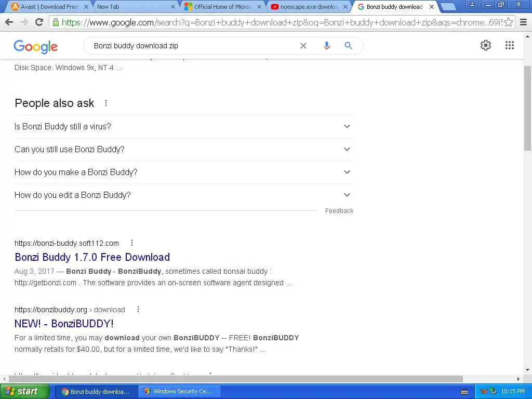Close the New Tab tab
Viewport: 532px width, 399px height.
[x=173, y=7]
